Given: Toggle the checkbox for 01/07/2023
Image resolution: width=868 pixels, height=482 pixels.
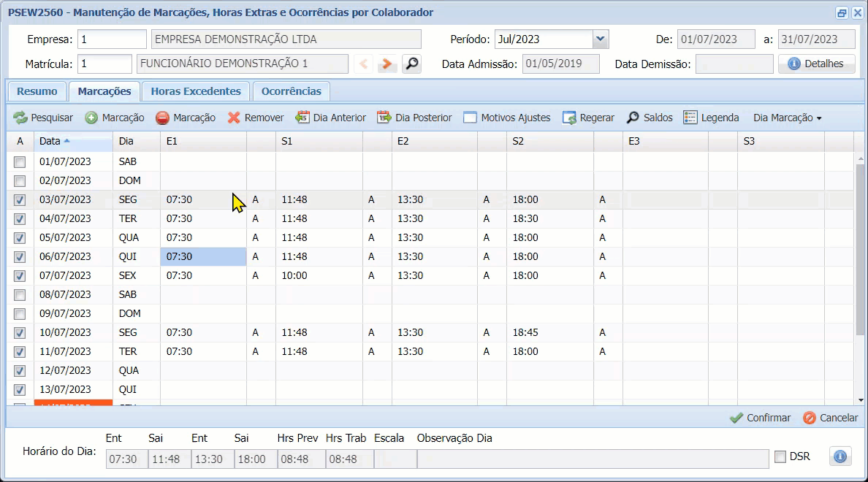Looking at the screenshot, I should pyautogui.click(x=20, y=162).
